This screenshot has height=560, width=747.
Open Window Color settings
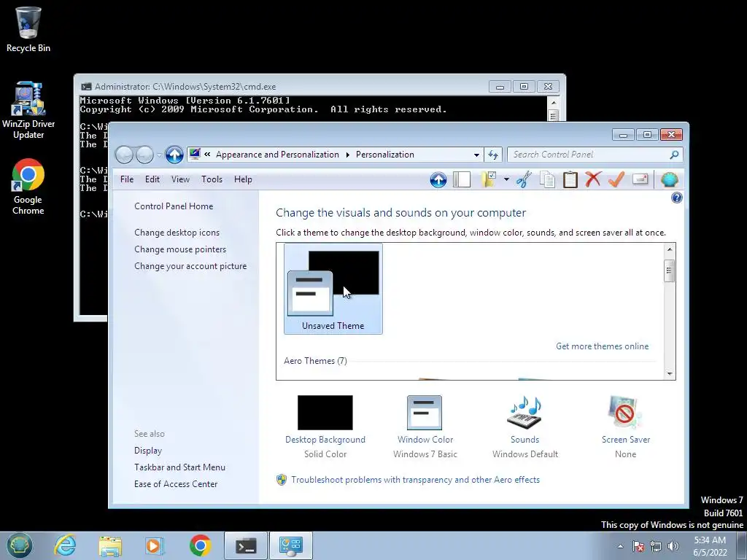425,426
